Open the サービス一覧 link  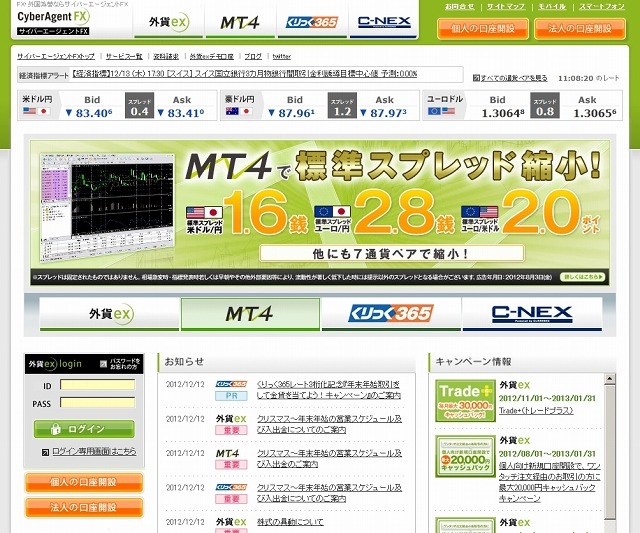click(124, 56)
